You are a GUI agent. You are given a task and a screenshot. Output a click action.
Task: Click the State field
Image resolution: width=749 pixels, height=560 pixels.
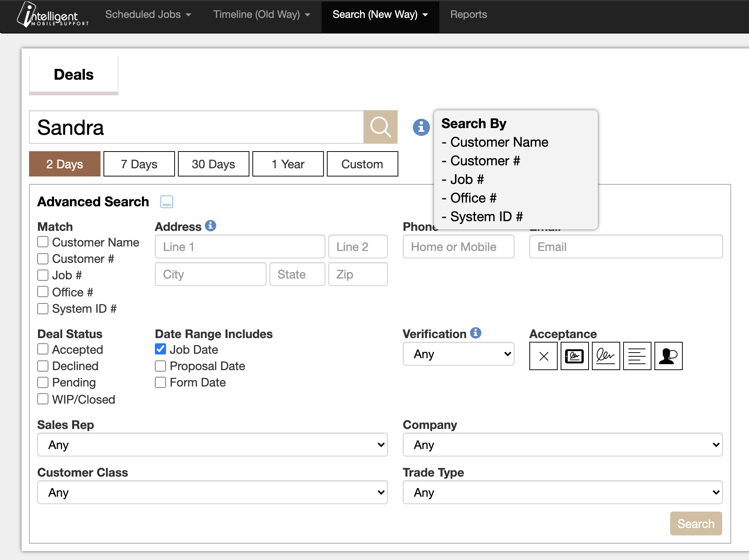pyautogui.click(x=297, y=274)
